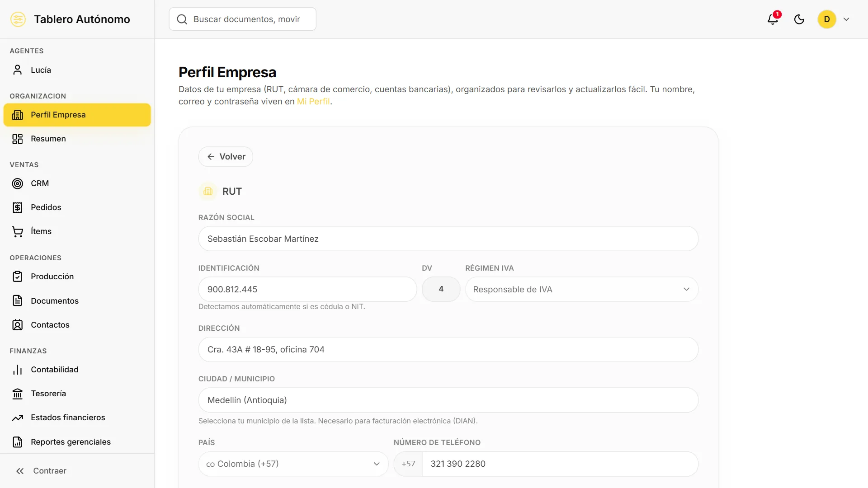
Task: Select Perfil Empresa in the sidebar
Action: [77, 115]
